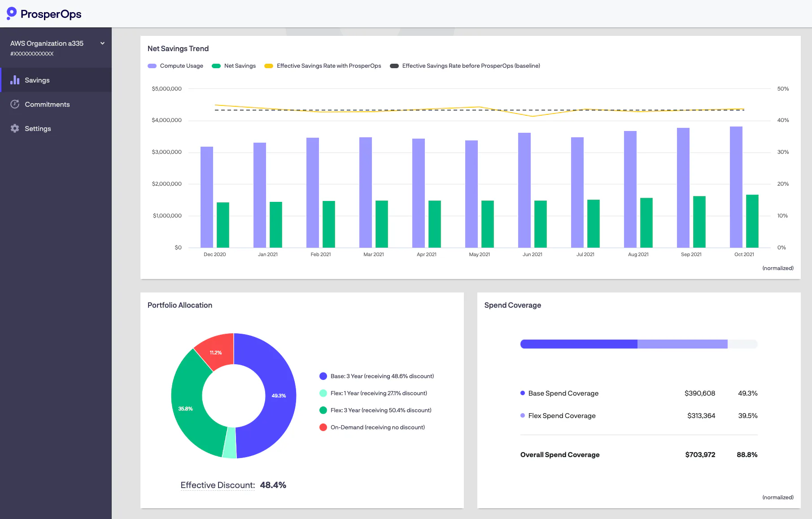This screenshot has width=812, height=519.
Task: Click the Oct 2021 Compute Usage bar
Action: [x=736, y=187]
